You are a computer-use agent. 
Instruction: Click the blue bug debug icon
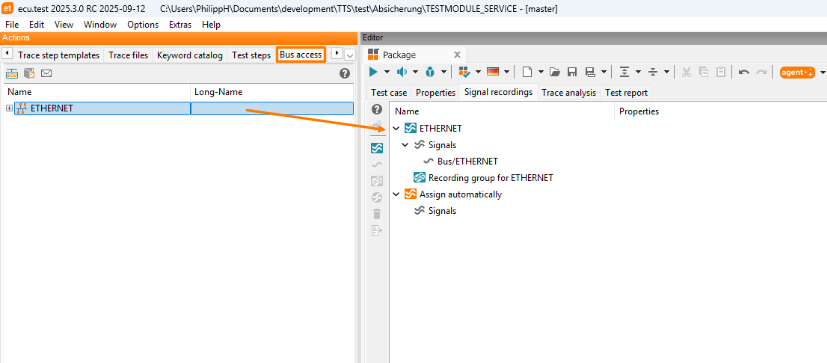(430, 72)
